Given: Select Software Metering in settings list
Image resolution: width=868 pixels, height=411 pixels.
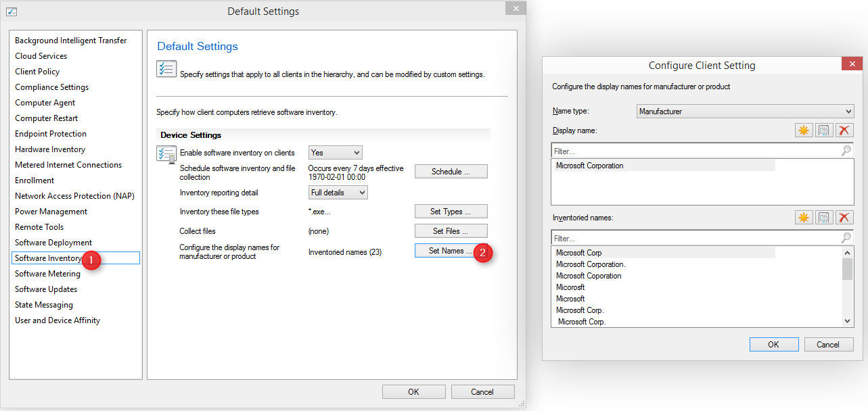Looking at the screenshot, I should click(x=47, y=274).
